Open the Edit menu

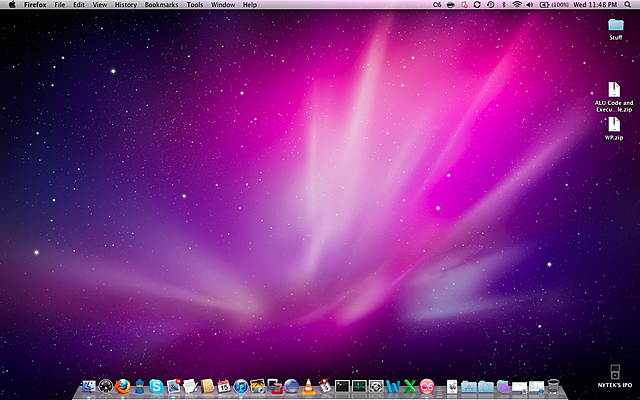click(79, 5)
